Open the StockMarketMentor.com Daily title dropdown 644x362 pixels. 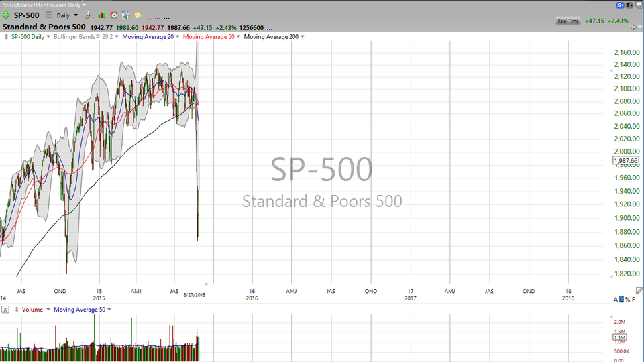point(84,5)
